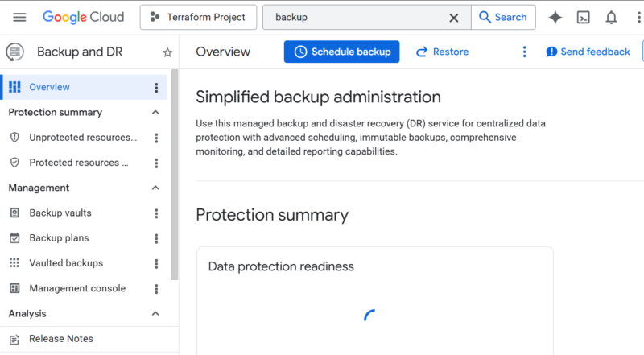Click the sidebar vertical scrollbar
644x355 pixels.
[x=175, y=175]
